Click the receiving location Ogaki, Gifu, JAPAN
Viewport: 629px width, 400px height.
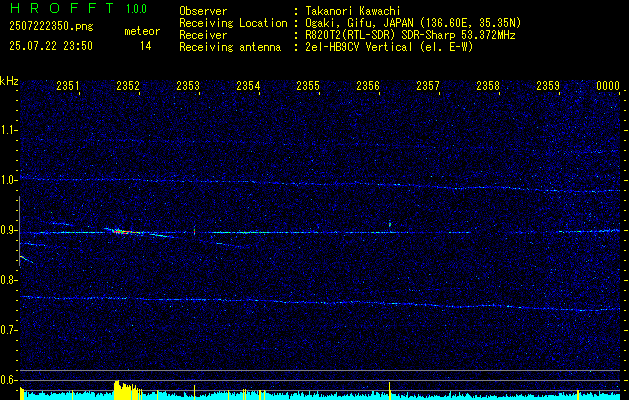359,23
